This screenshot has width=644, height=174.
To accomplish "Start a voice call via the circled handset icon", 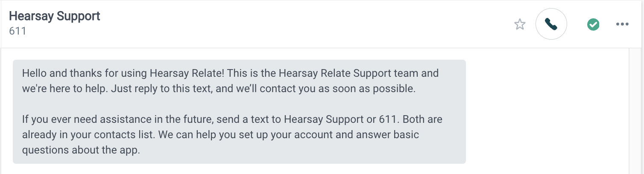I will [551, 24].
